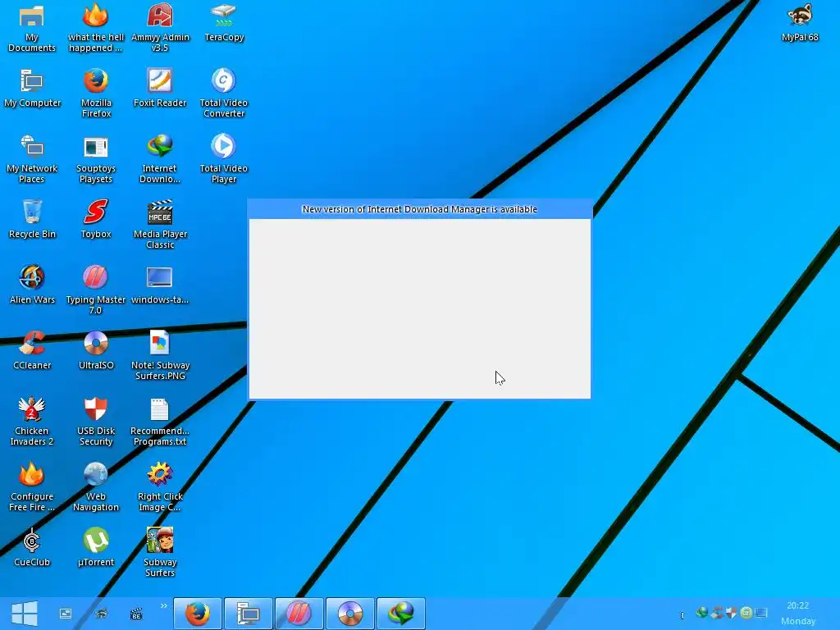Switch to the UltraISO taskbar button

[349, 614]
